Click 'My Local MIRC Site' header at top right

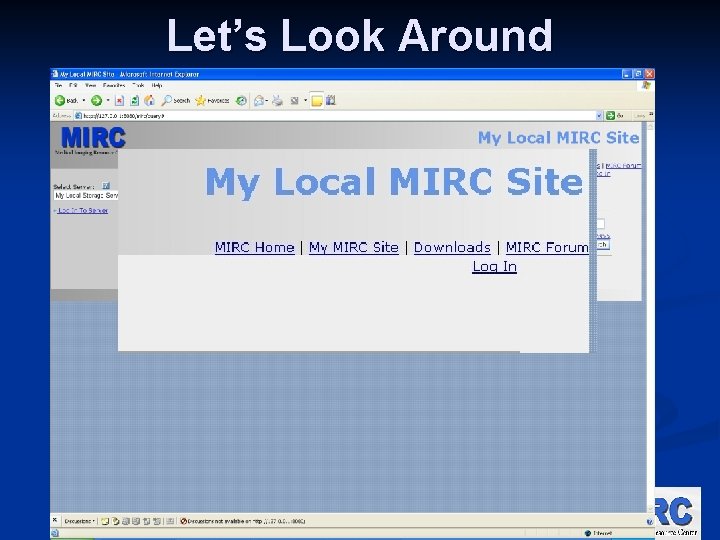tap(558, 138)
